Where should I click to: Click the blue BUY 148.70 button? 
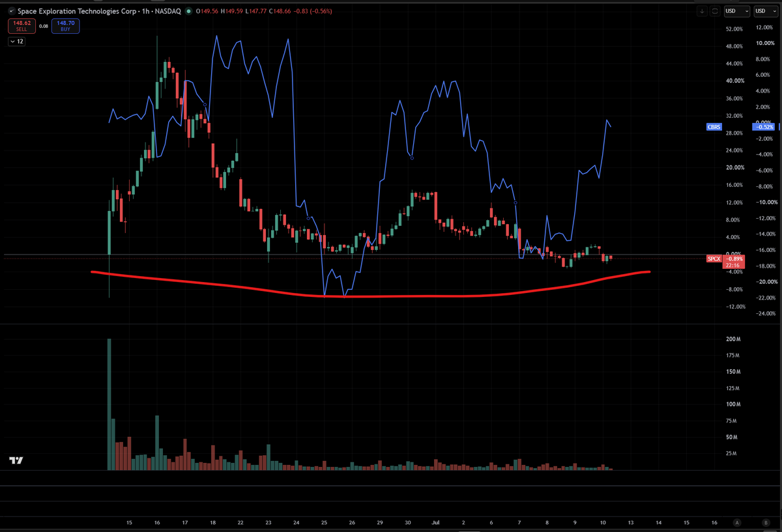click(x=66, y=26)
